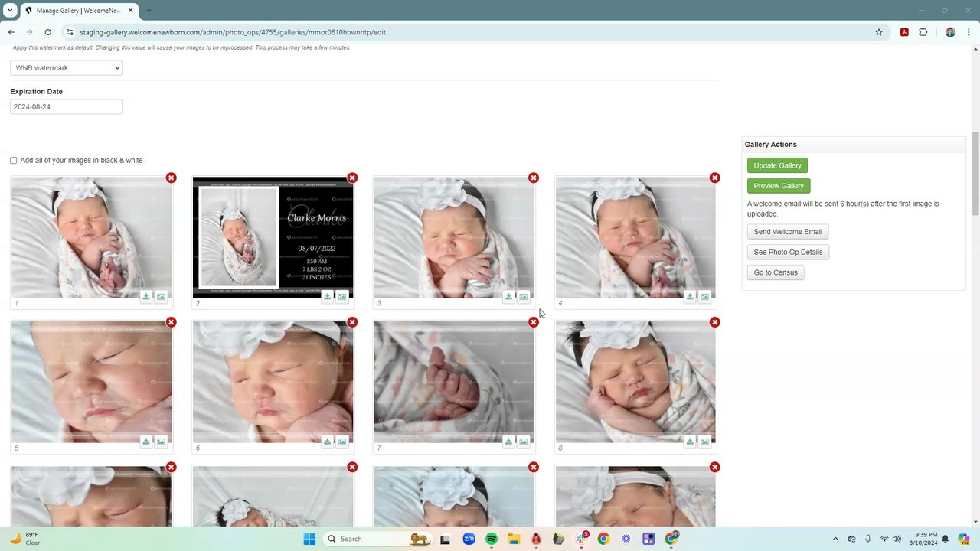Click Send Welcome Email button
This screenshot has width=980, height=551.
pos(788,232)
